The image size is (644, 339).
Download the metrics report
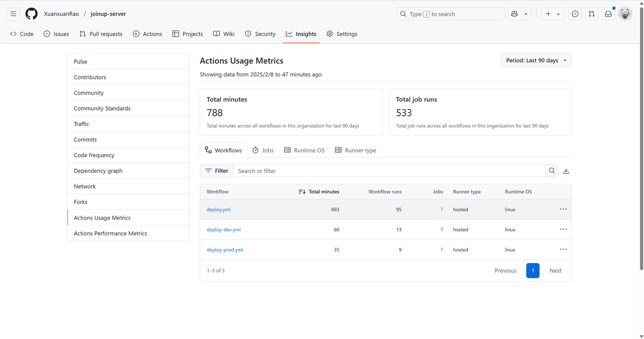[566, 171]
